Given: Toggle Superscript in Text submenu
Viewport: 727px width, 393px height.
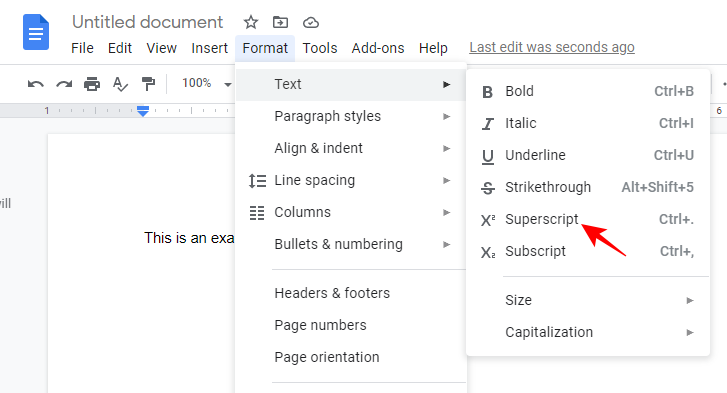Looking at the screenshot, I should click(588, 219).
